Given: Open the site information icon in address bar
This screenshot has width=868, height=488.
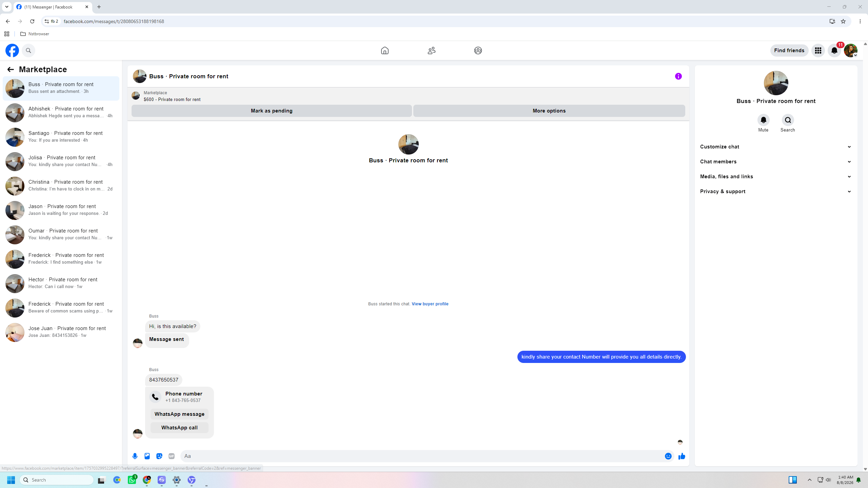Looking at the screenshot, I should click(x=47, y=21).
